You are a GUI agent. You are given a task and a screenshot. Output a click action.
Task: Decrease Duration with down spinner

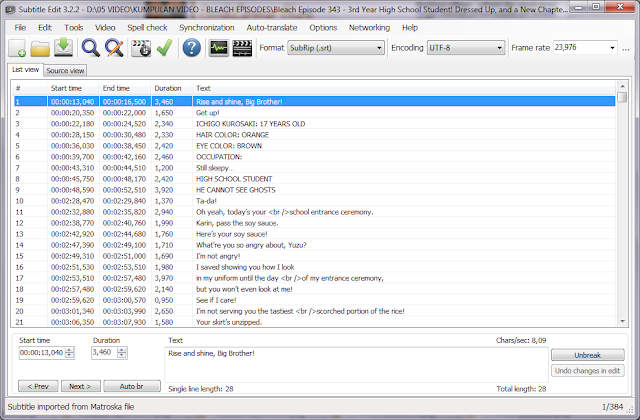[122, 356]
